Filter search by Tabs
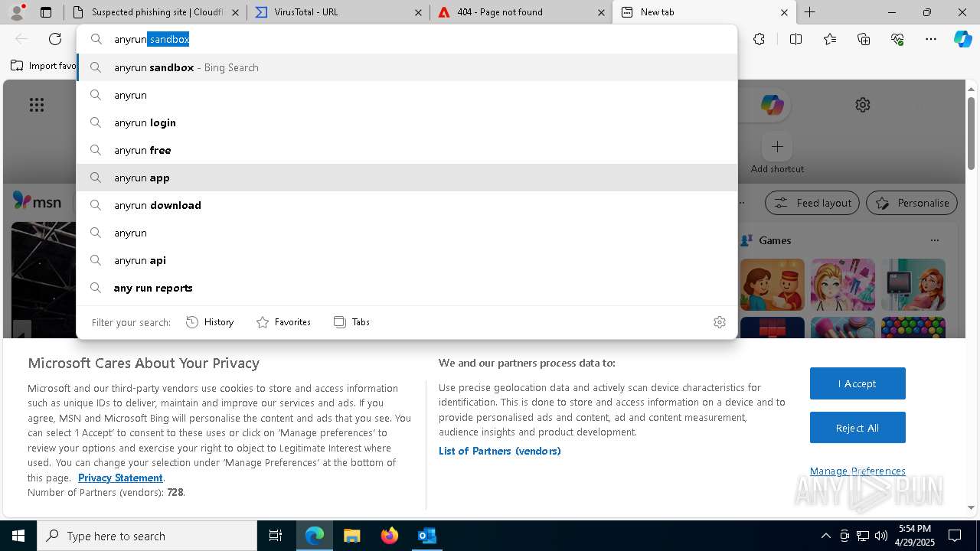980x551 pixels. (351, 322)
